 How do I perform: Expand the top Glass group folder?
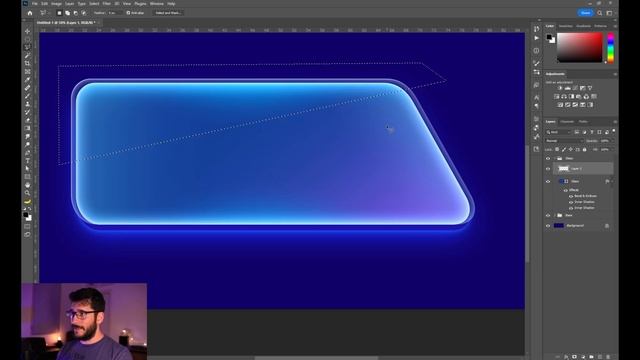(554, 158)
